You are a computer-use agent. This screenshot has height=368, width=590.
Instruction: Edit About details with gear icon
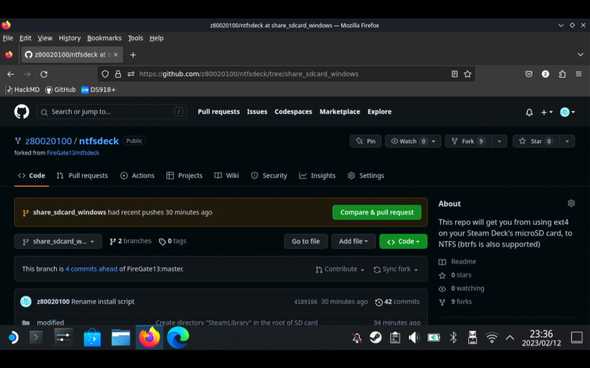(x=571, y=204)
